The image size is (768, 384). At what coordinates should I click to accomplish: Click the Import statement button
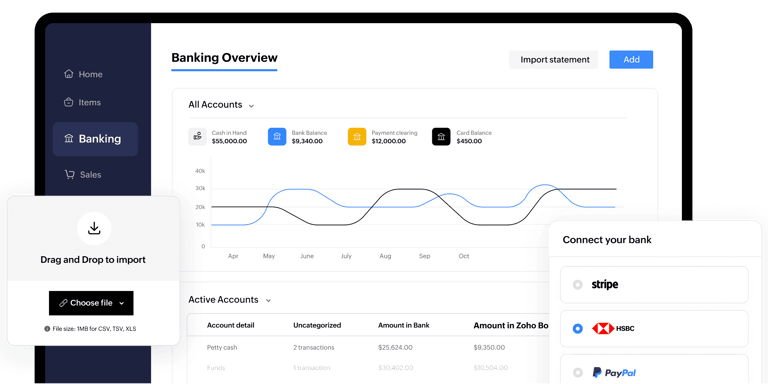[x=553, y=60]
